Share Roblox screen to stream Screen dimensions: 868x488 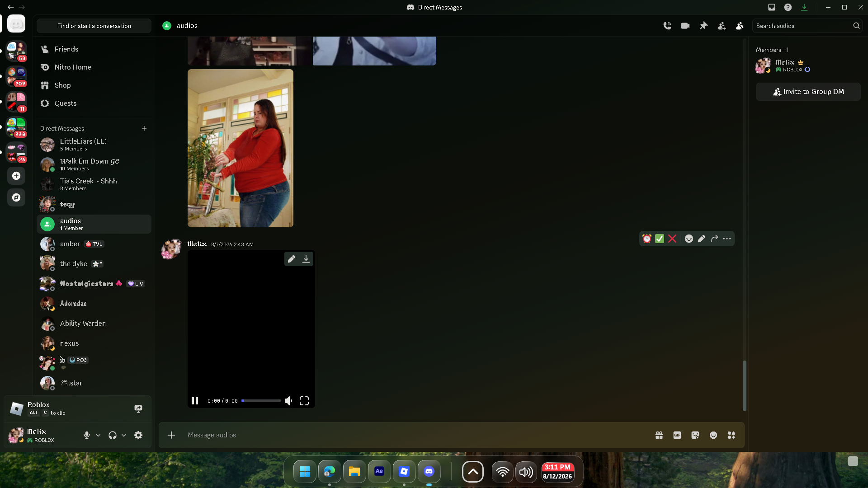[138, 408]
